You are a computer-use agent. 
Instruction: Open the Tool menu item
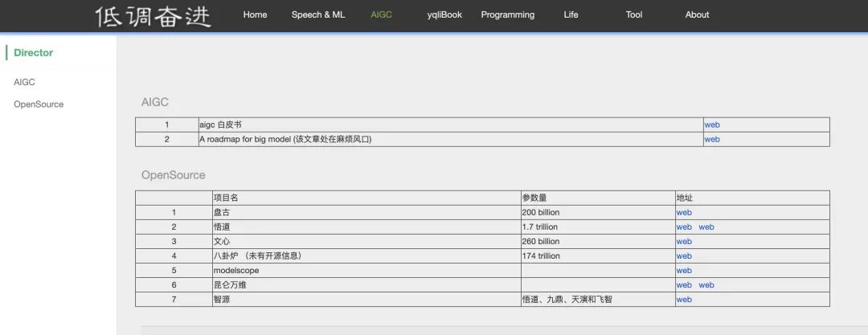click(634, 15)
